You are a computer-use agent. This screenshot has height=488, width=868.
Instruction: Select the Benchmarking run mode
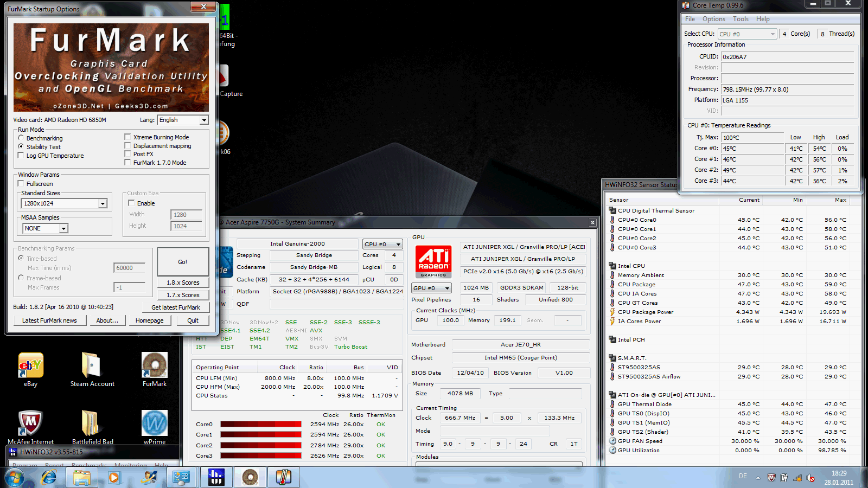click(21, 138)
